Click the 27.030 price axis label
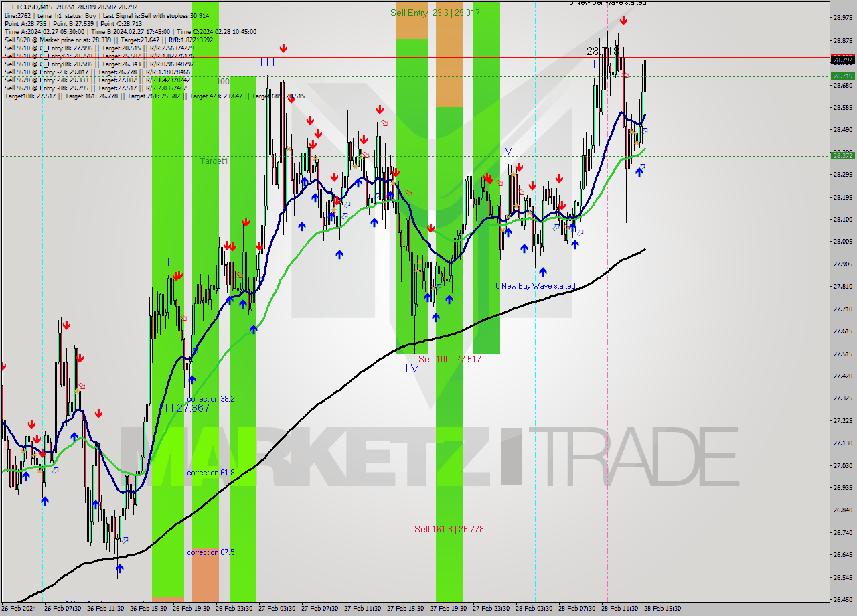857x616 pixels. point(842,465)
